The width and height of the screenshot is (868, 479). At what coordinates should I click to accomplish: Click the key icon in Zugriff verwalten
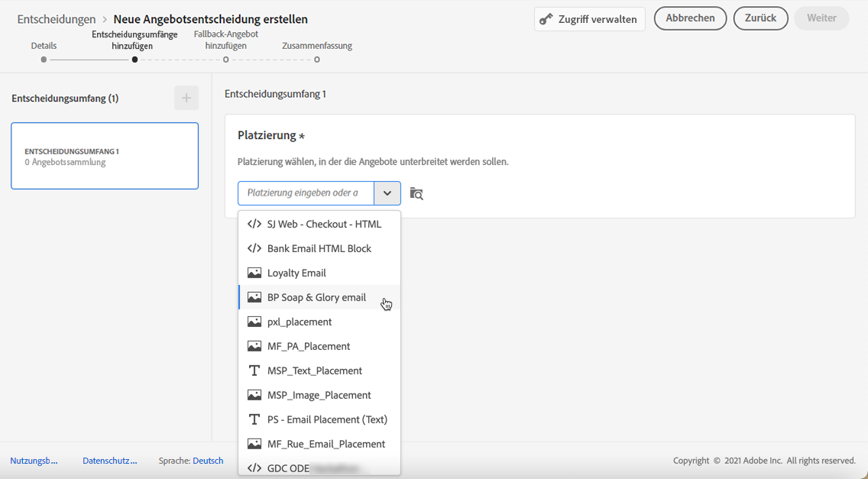point(546,19)
